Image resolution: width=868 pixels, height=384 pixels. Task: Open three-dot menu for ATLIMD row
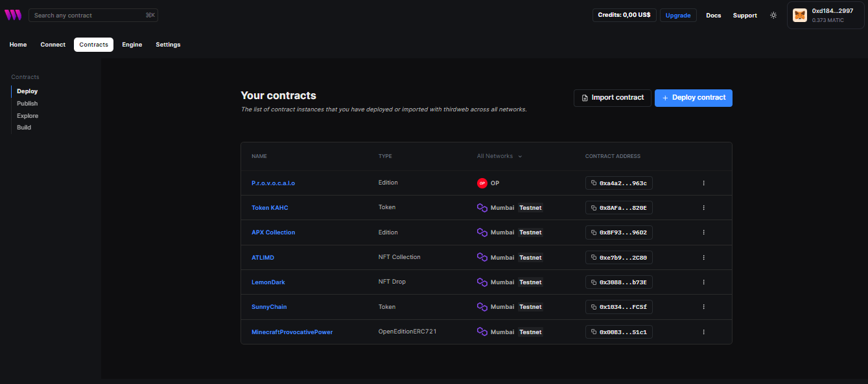[x=703, y=258]
